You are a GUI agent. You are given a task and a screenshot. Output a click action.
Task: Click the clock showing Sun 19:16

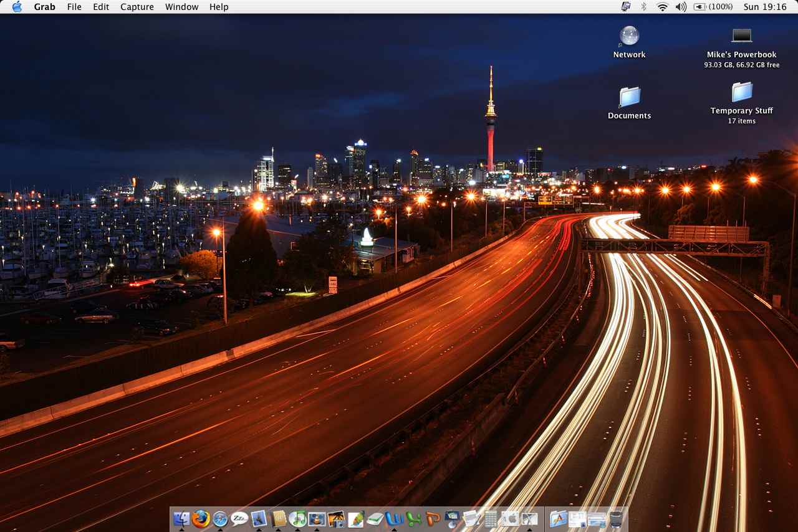(x=764, y=7)
